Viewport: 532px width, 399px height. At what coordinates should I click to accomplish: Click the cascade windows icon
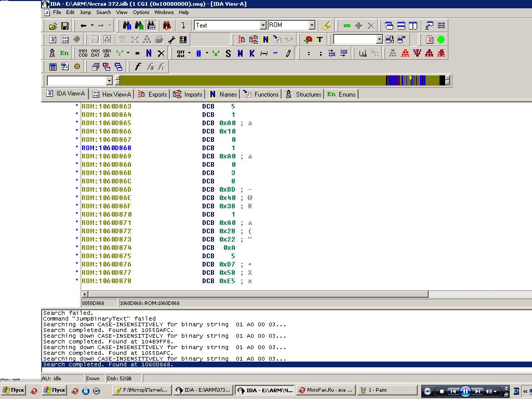coord(389,26)
